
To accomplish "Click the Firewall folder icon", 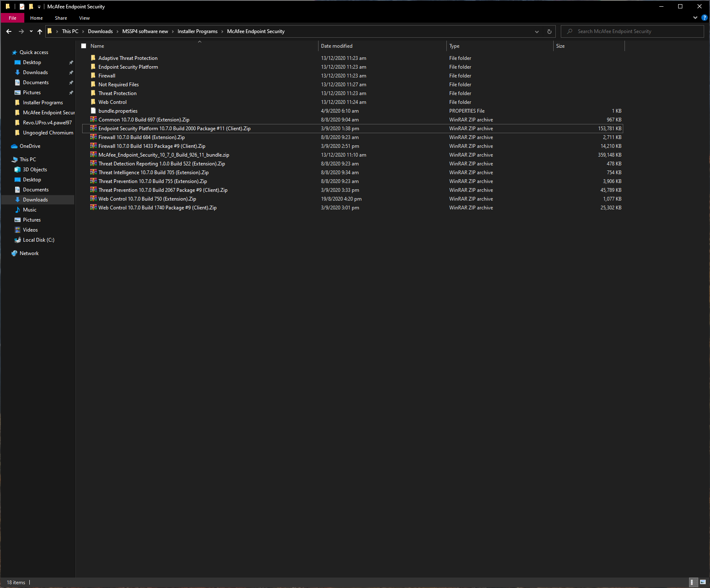I will tap(93, 76).
